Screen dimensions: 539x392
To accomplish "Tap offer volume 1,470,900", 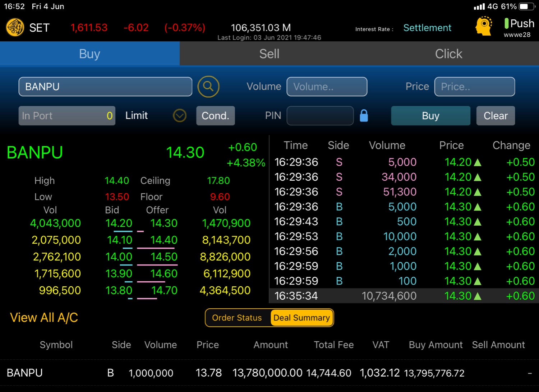I will click(x=226, y=223).
